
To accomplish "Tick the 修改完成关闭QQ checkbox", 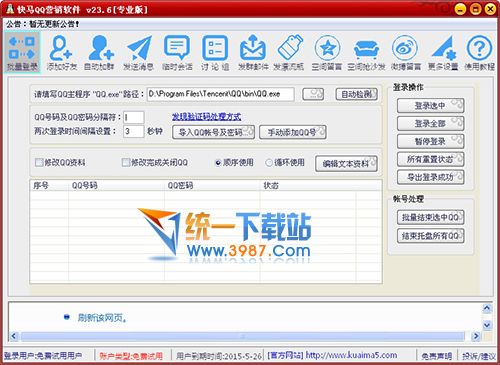I will click(126, 163).
